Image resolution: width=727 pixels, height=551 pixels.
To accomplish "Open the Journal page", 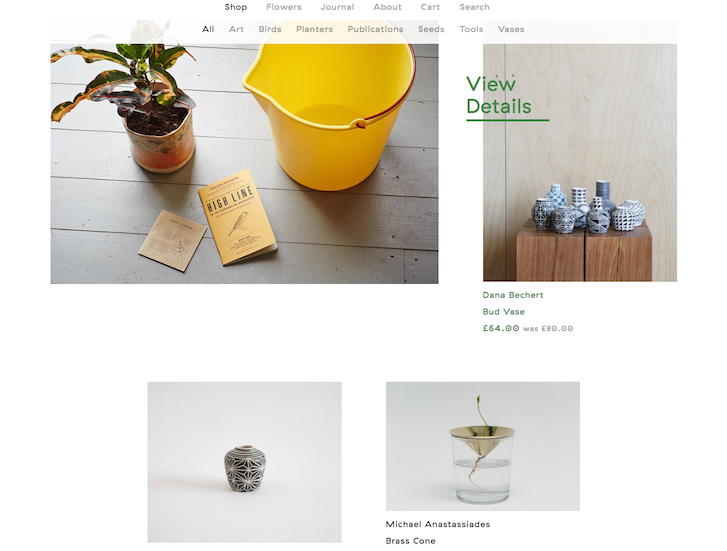I will [337, 7].
